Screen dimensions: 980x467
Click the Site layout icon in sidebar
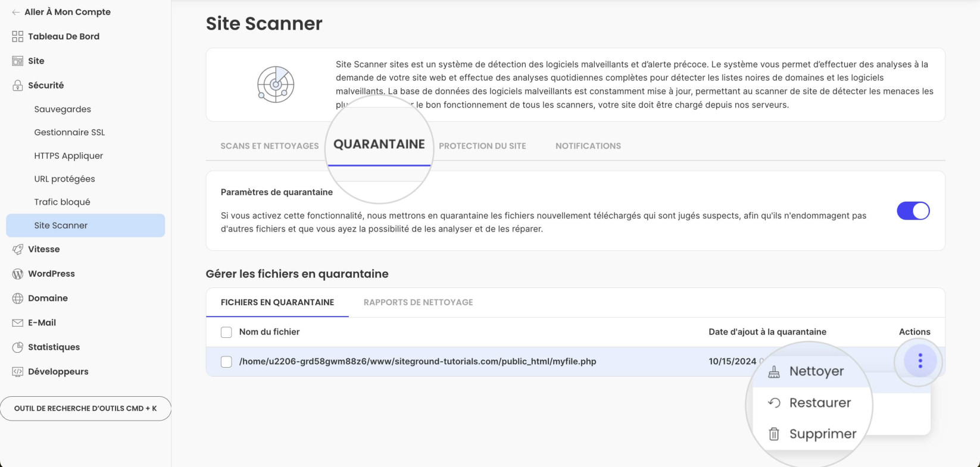pyautogui.click(x=18, y=61)
